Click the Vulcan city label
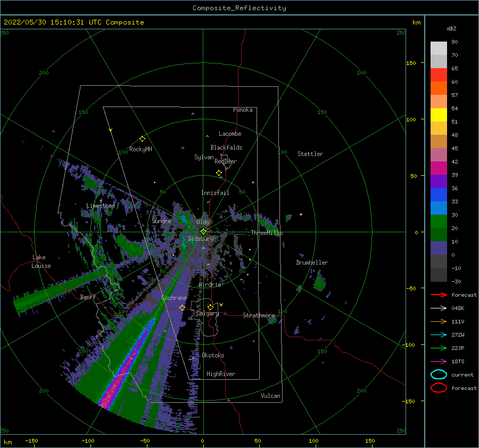Screen dimensions: 479x448 coord(271,396)
